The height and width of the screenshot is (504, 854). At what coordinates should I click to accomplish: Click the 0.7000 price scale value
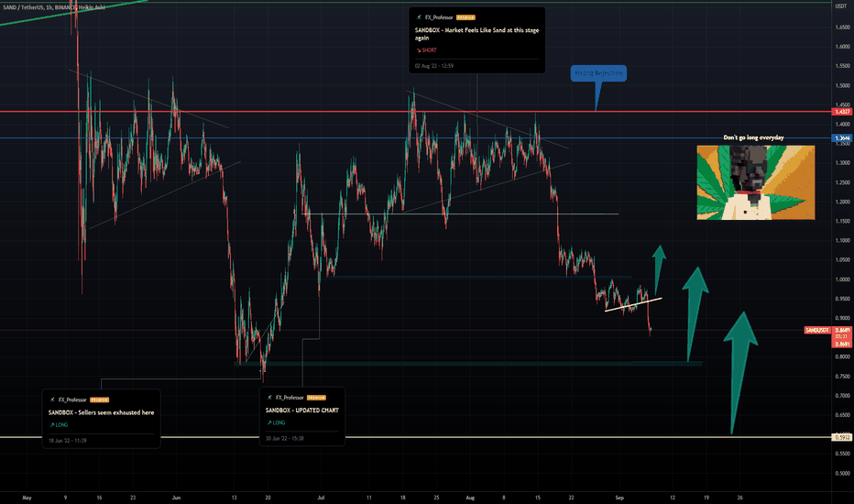point(843,396)
